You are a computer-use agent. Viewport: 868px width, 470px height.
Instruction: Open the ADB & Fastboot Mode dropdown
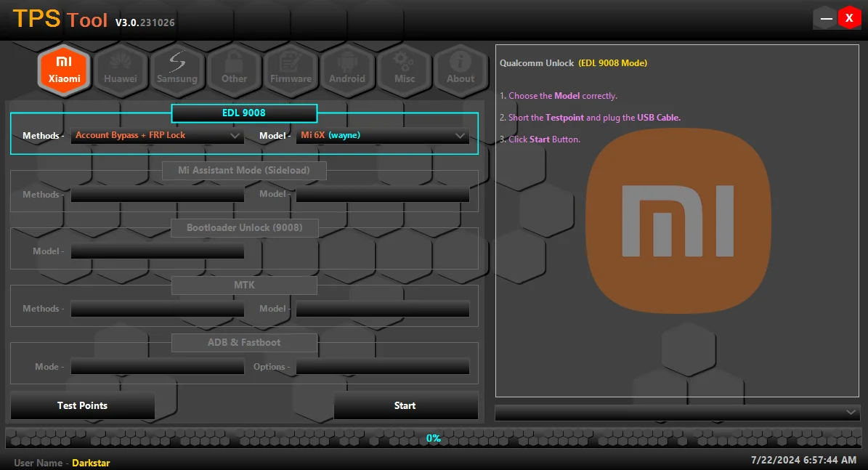coord(157,366)
